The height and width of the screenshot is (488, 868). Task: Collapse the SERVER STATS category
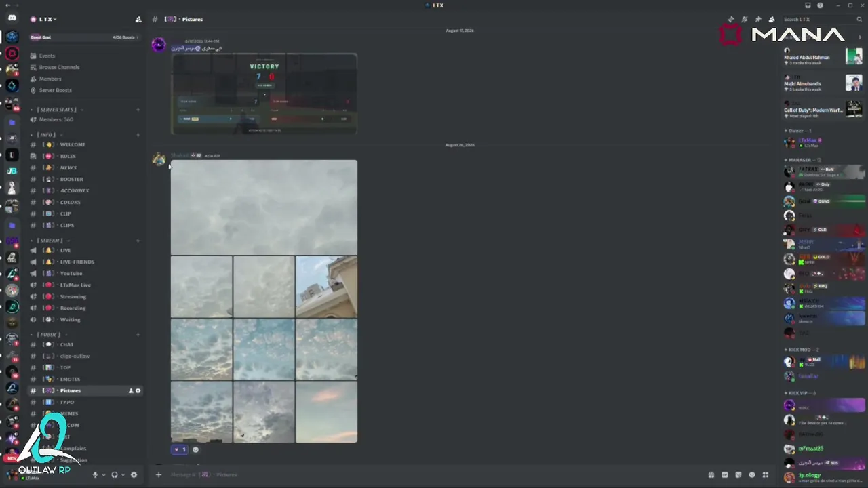[57, 109]
